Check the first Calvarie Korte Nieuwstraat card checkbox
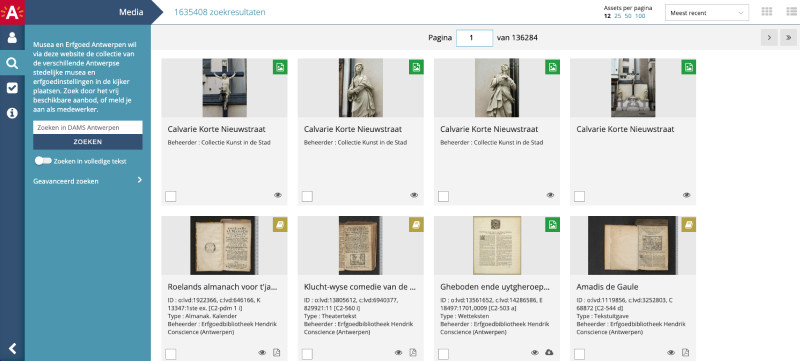Image resolution: width=800 pixels, height=361 pixels. pyautogui.click(x=170, y=196)
